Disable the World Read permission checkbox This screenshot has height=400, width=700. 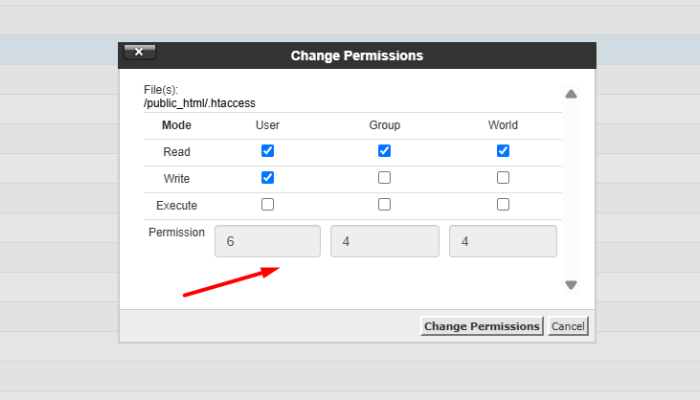pyautogui.click(x=503, y=151)
